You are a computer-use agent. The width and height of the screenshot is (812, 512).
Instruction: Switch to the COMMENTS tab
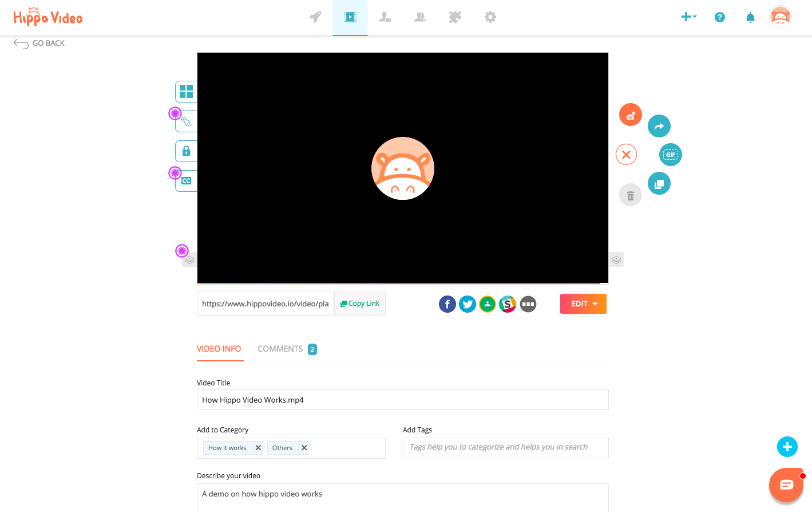tap(280, 348)
